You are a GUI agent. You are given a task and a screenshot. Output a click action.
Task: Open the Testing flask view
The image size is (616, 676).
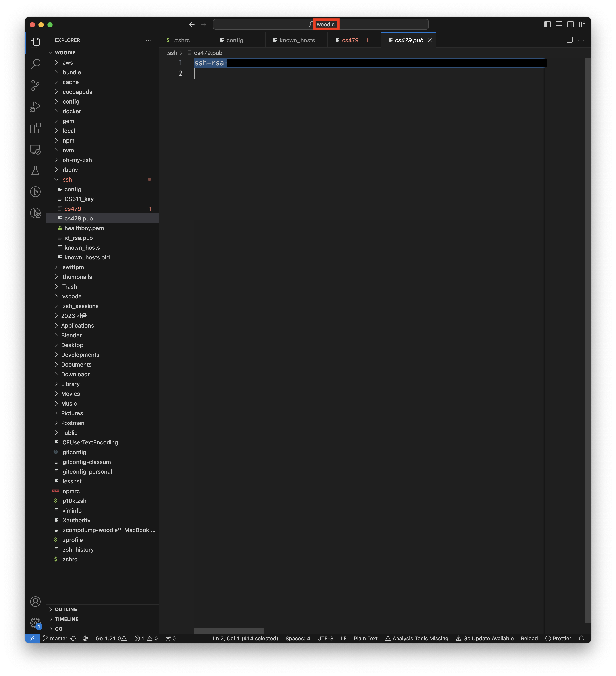pos(35,170)
